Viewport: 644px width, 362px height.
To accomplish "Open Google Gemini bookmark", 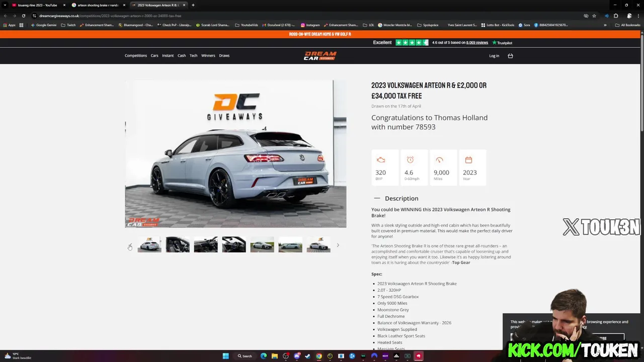I will [x=43, y=25].
